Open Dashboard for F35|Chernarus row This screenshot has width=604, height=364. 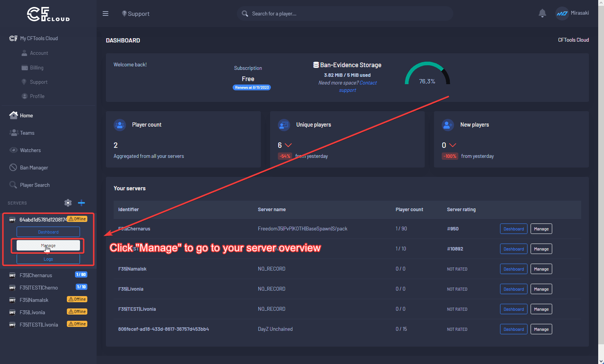pyautogui.click(x=514, y=229)
